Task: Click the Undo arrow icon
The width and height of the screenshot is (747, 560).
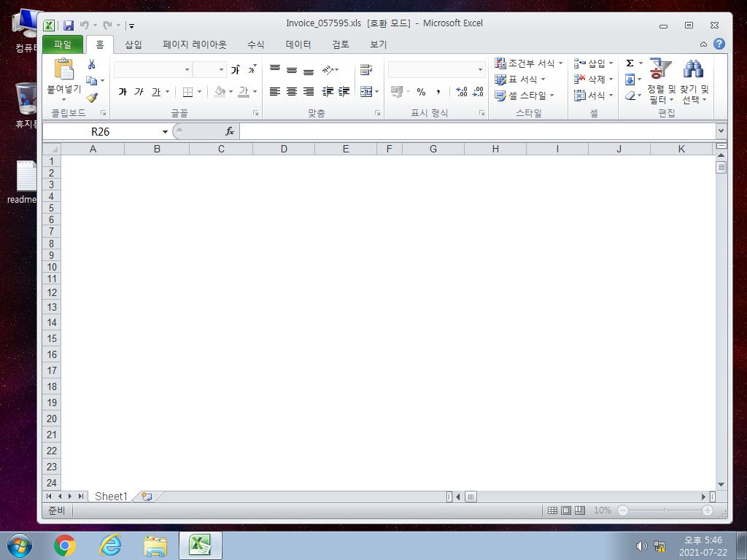Action: pos(85,25)
